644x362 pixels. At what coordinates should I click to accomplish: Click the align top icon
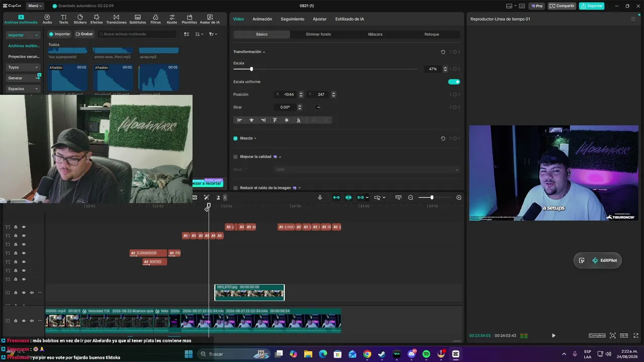click(275, 120)
